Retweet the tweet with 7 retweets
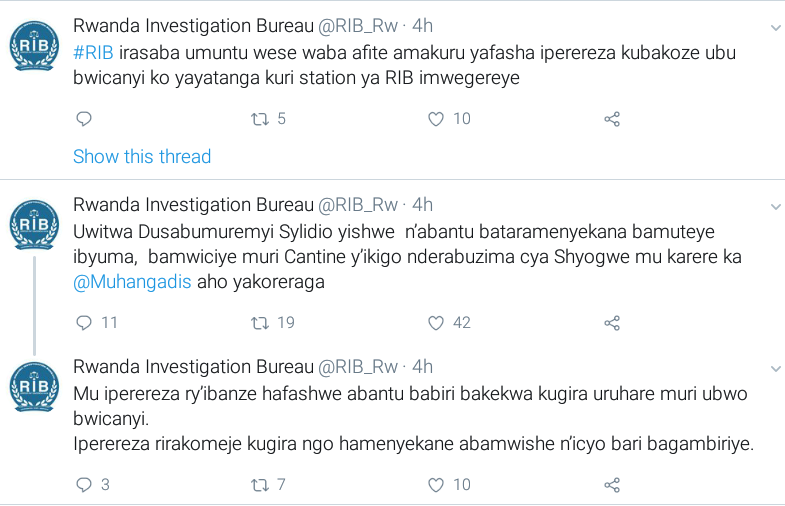This screenshot has height=506, width=785. coord(260,485)
